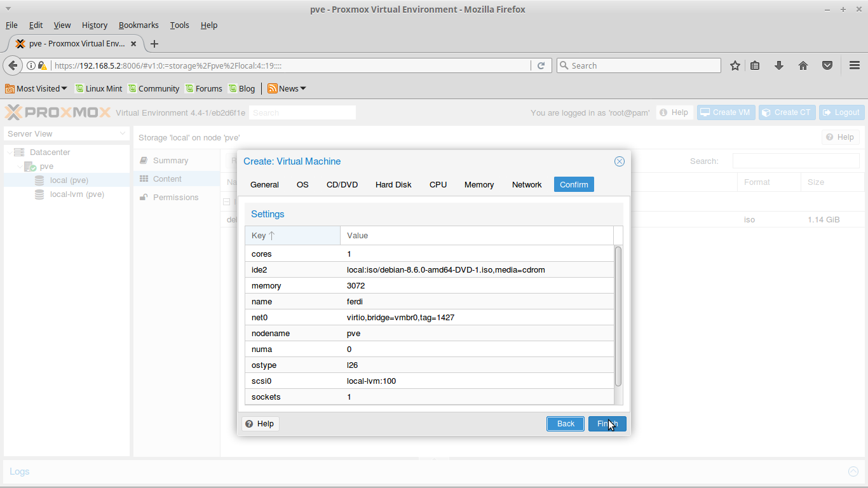Click the Back button

click(x=565, y=423)
